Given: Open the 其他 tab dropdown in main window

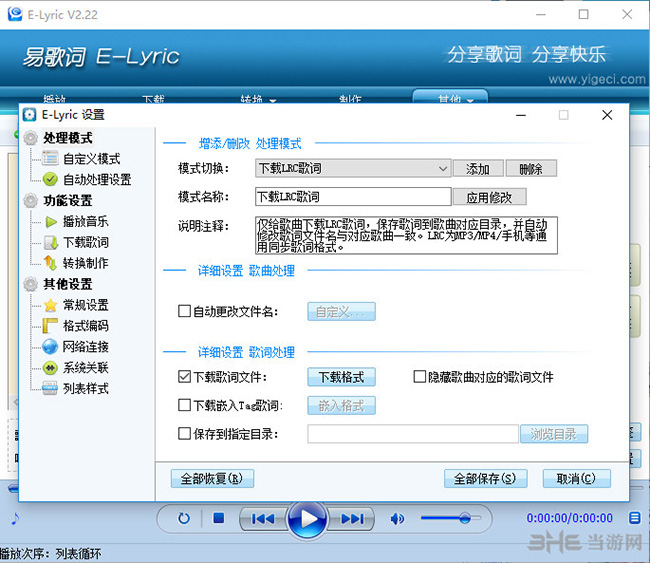Looking at the screenshot, I should [x=450, y=99].
